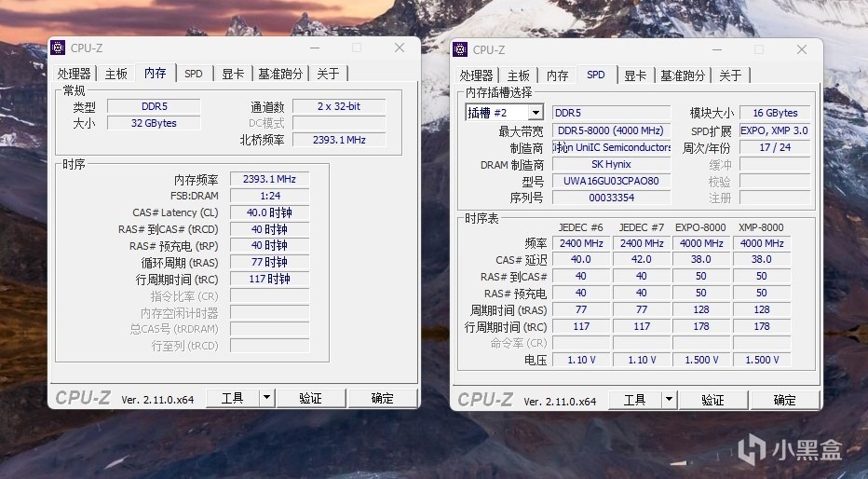
Task: Select the SPD tab in right CPU-Z window
Action: pos(596,75)
